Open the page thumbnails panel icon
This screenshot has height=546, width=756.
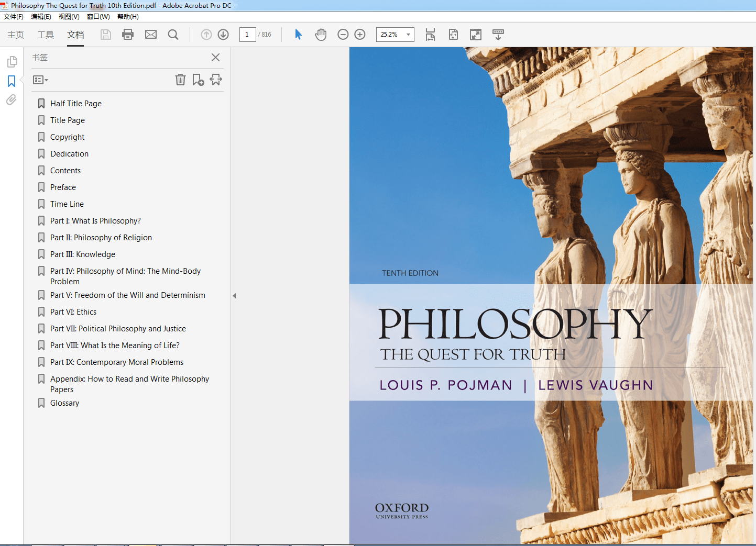coord(12,61)
